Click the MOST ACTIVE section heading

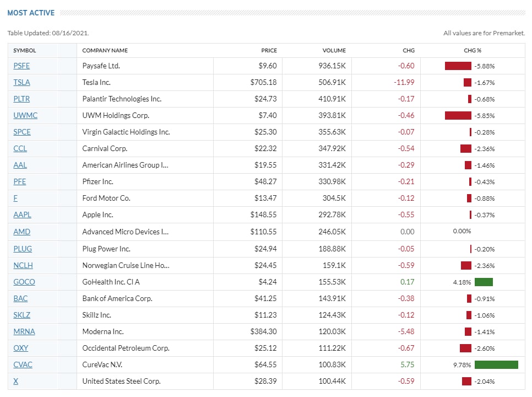pyautogui.click(x=31, y=13)
